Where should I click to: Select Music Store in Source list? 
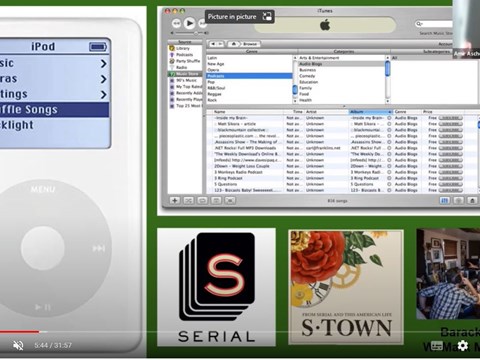[185, 74]
